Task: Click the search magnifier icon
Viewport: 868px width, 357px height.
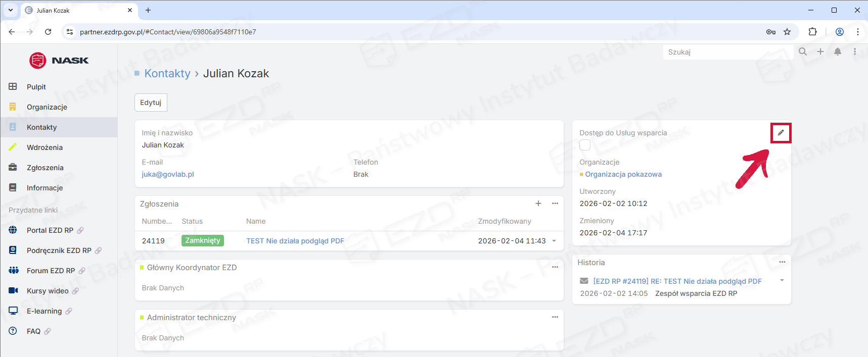Action: [803, 52]
